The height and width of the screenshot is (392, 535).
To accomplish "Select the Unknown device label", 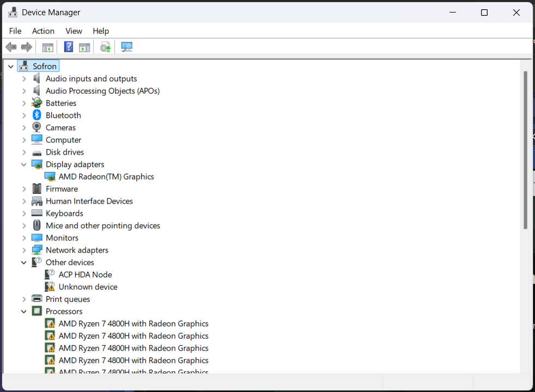I will (x=88, y=287).
